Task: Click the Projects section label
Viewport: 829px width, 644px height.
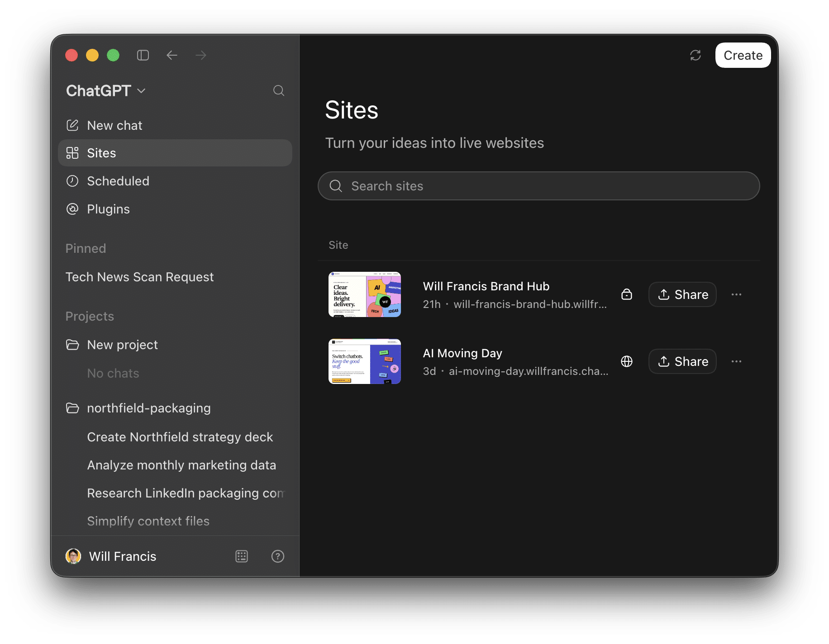Action: click(90, 316)
